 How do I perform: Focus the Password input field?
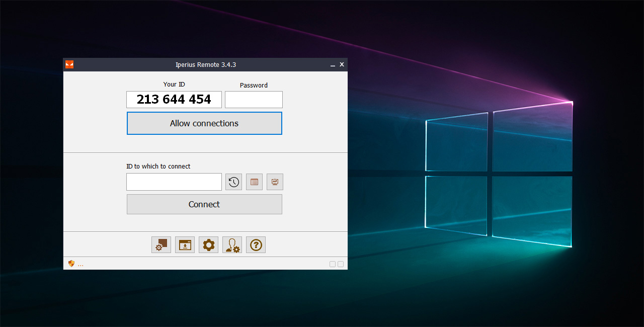click(254, 100)
